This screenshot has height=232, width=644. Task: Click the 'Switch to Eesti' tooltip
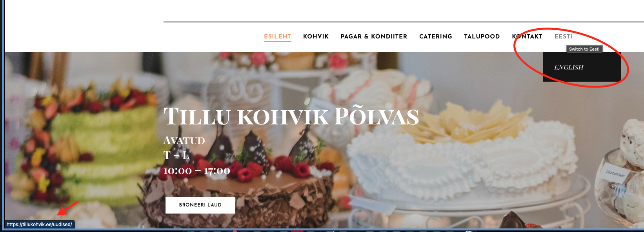click(x=584, y=49)
